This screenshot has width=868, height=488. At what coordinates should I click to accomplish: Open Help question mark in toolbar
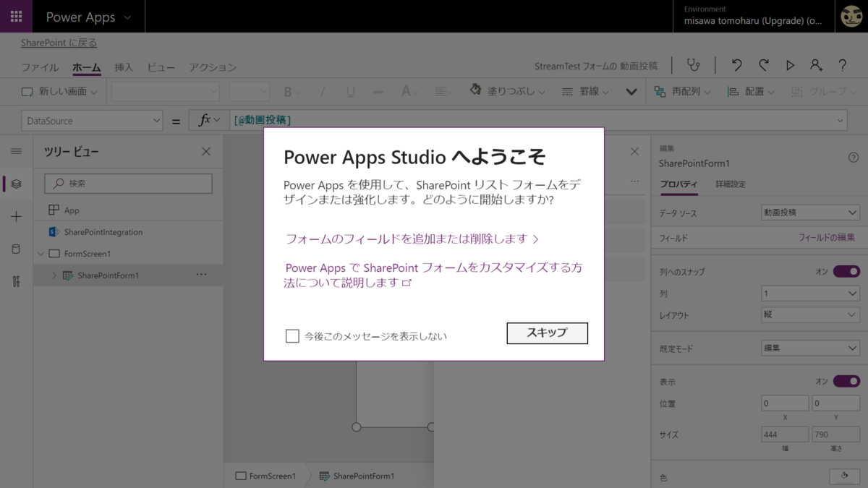click(x=843, y=65)
